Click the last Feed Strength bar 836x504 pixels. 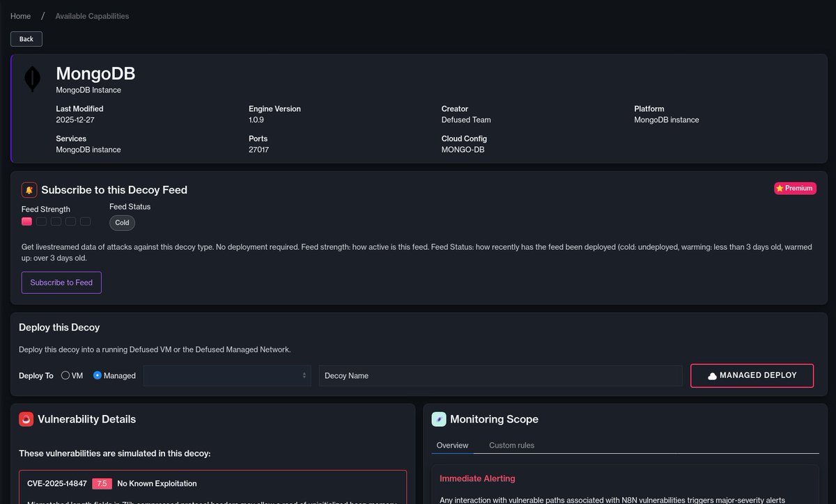[x=85, y=221]
